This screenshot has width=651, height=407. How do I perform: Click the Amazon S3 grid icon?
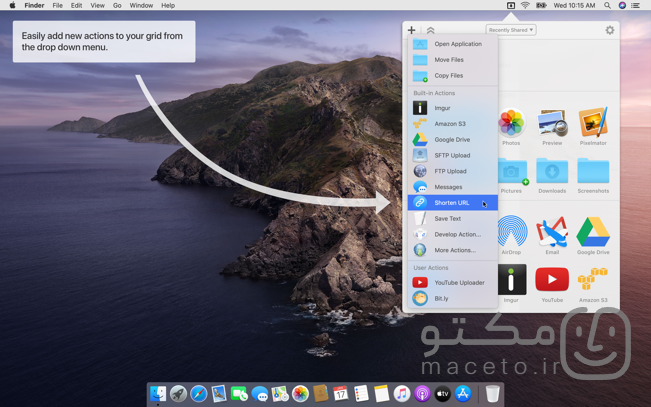coord(593,279)
